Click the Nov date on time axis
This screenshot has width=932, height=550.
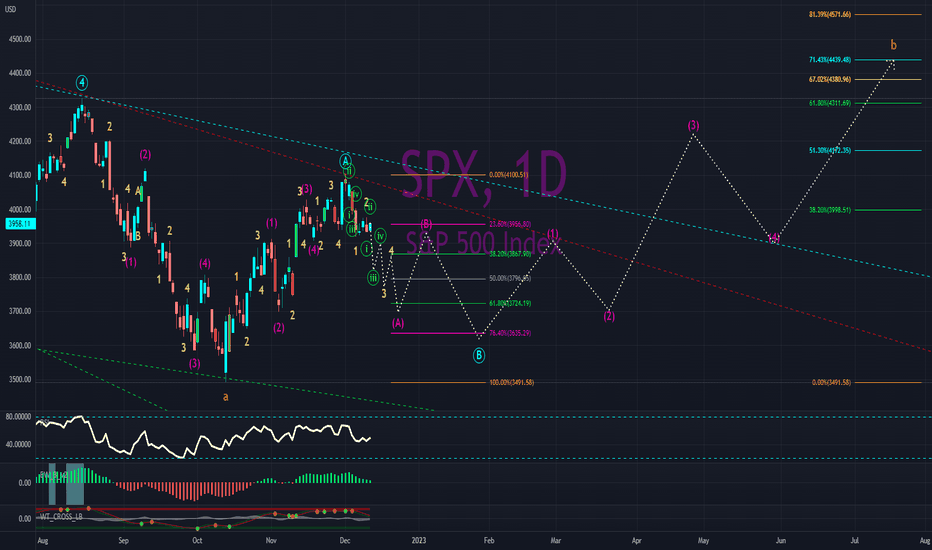pos(271,540)
